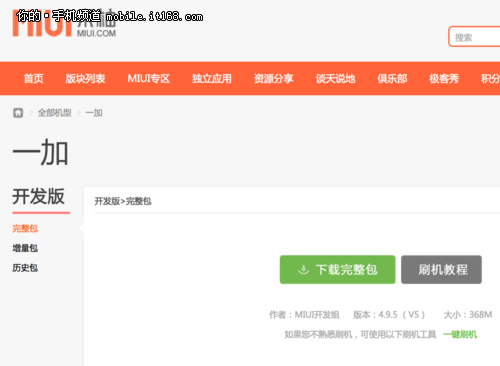Click the home breadcrumb icon

[x=18, y=113]
